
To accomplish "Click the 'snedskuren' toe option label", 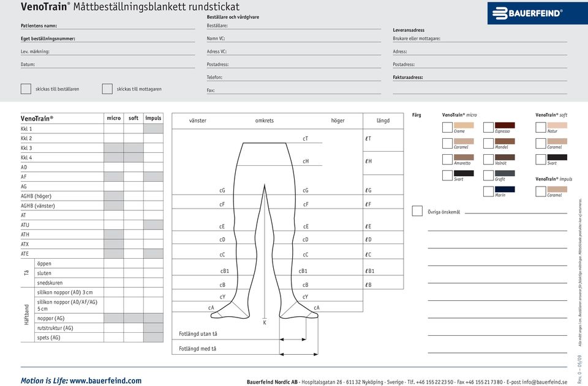I will tap(50, 283).
